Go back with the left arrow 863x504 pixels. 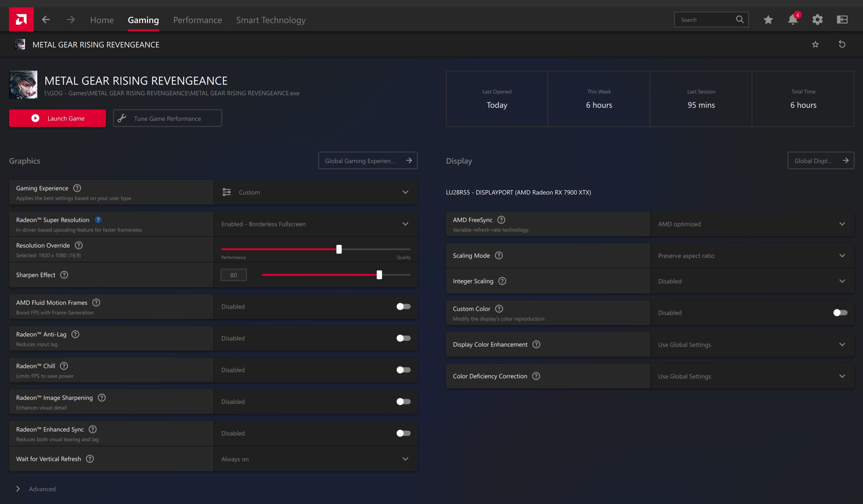coord(46,19)
